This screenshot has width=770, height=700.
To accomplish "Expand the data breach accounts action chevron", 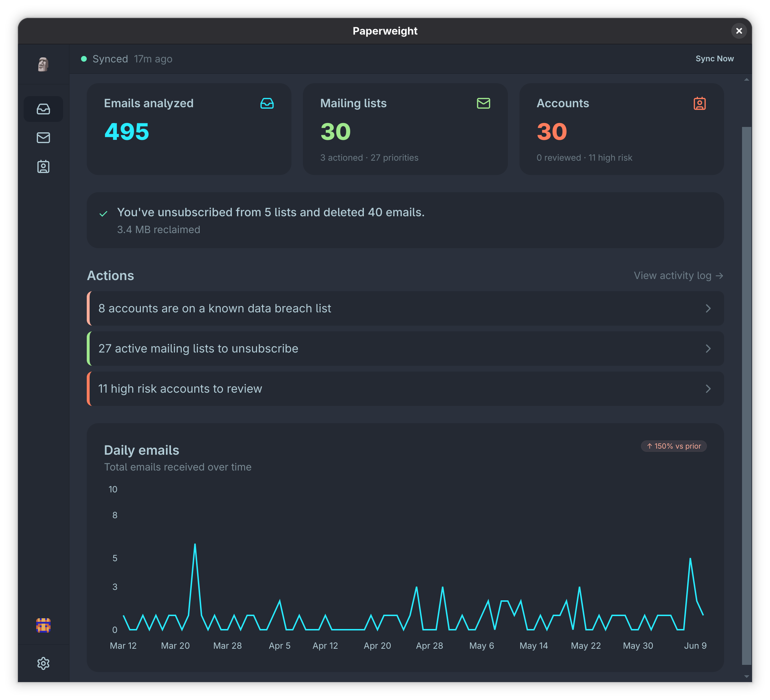I will pos(708,308).
